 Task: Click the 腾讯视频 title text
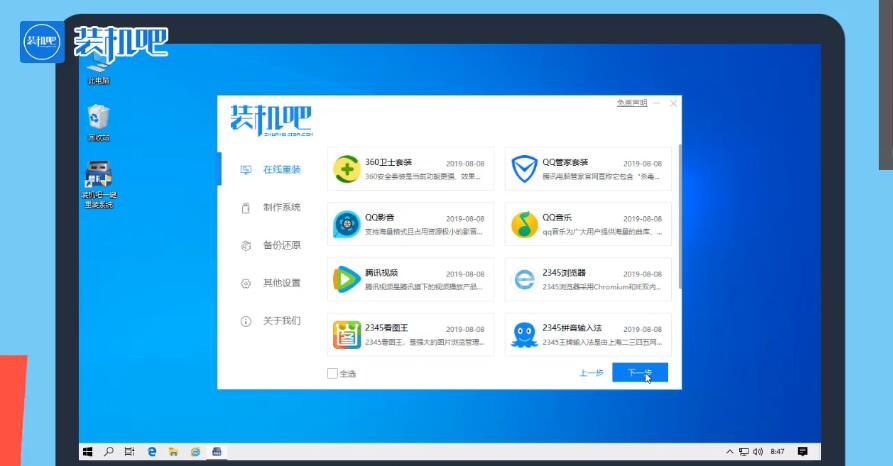click(x=382, y=273)
